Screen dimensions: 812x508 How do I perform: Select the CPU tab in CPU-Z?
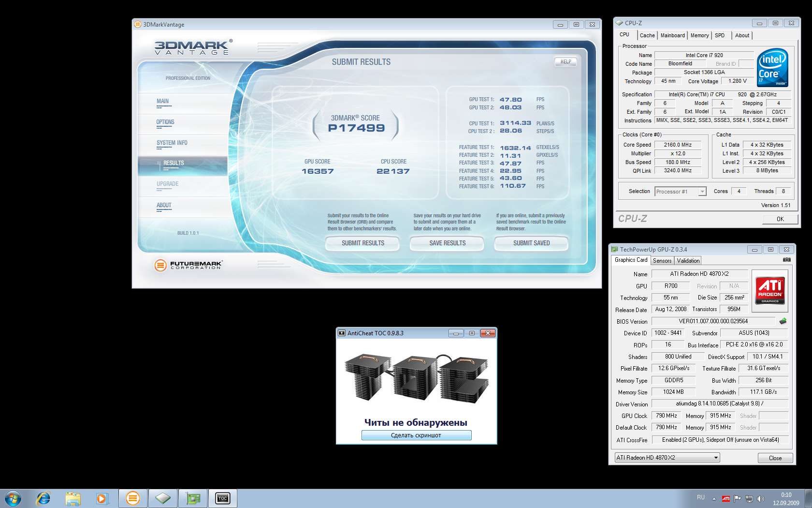(x=624, y=35)
